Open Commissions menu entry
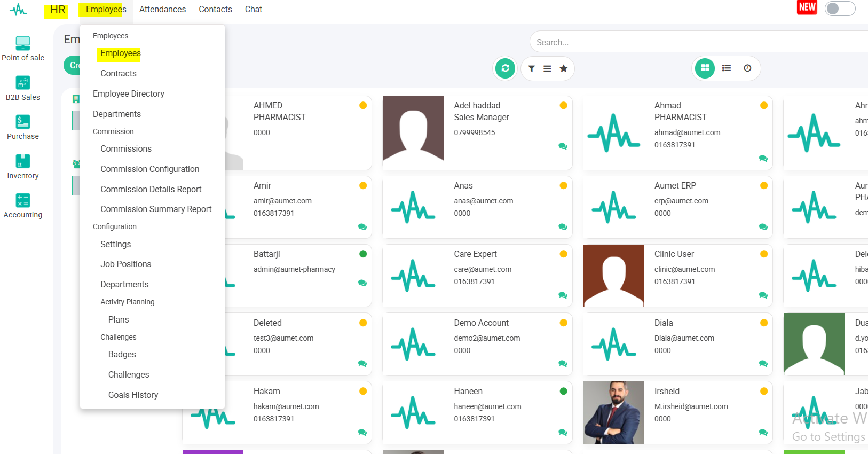 [x=126, y=149]
